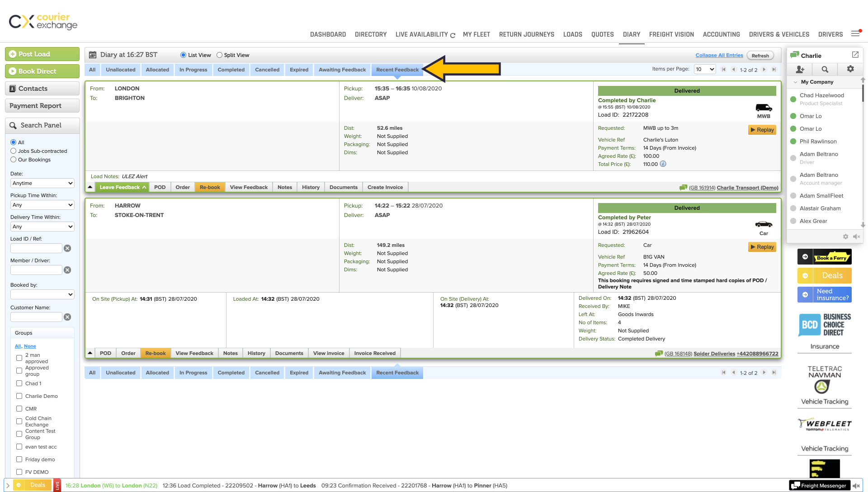Click the Total Price info icon
The height and width of the screenshot is (492, 868).
[663, 164]
